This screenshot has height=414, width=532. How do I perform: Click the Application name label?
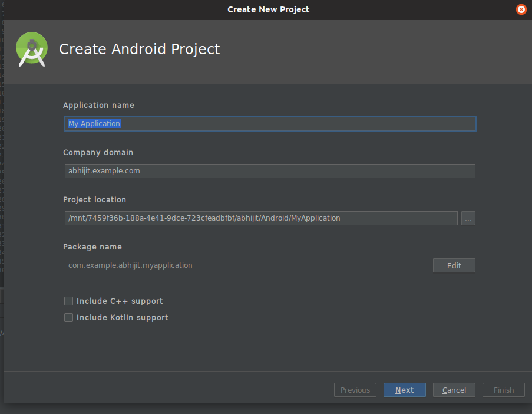pyautogui.click(x=98, y=106)
